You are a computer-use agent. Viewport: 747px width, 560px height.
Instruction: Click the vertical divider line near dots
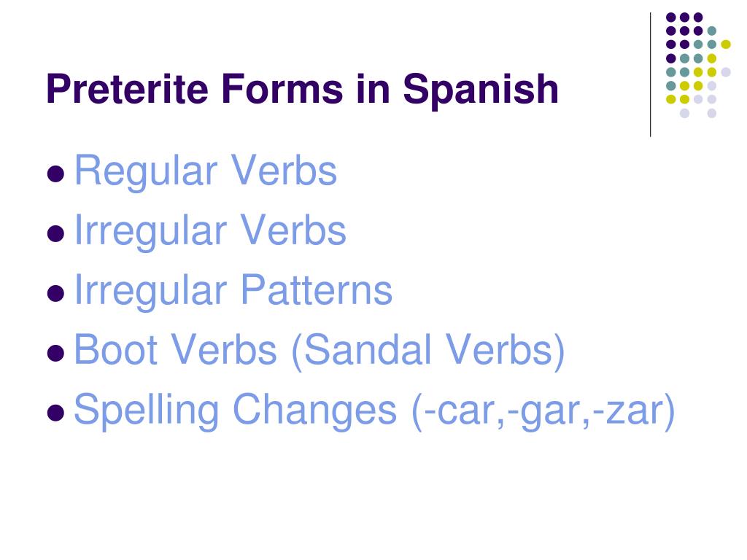pyautogui.click(x=650, y=75)
